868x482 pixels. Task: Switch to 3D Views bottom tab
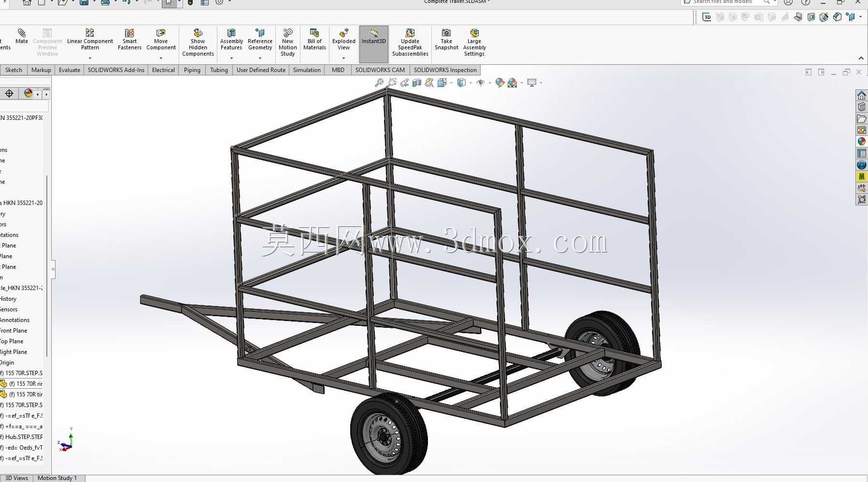pos(16,478)
